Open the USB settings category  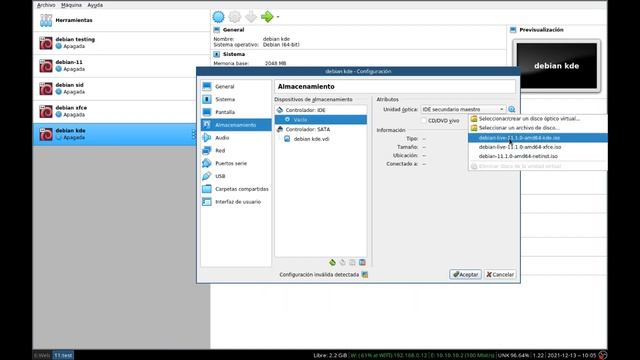[236, 176]
